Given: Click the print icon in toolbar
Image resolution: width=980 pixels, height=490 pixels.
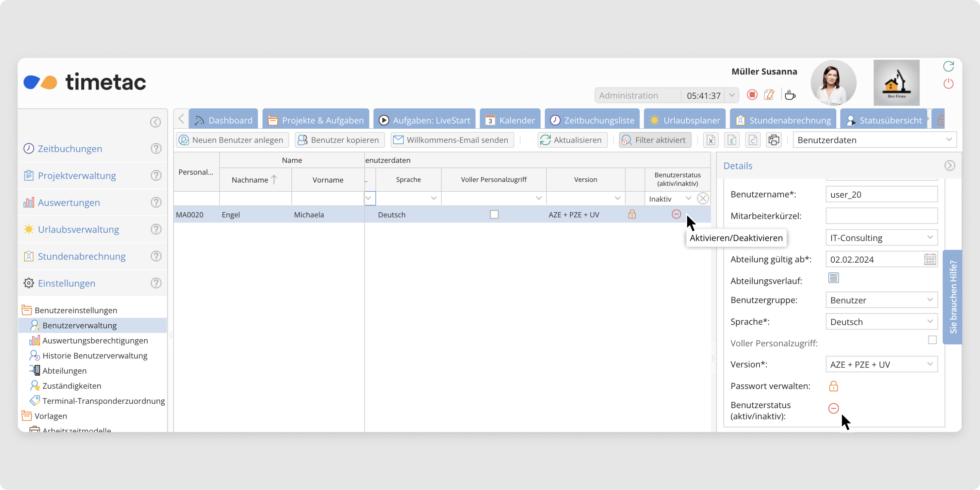Looking at the screenshot, I should click(x=774, y=140).
